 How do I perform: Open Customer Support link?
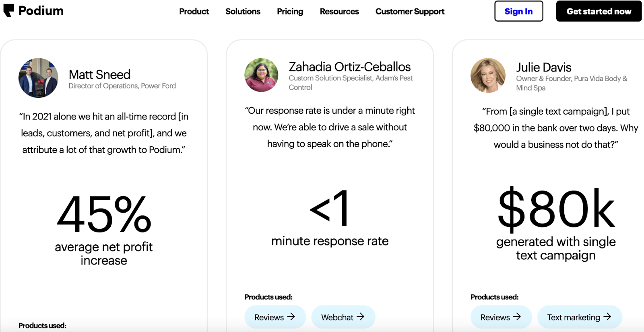point(410,12)
